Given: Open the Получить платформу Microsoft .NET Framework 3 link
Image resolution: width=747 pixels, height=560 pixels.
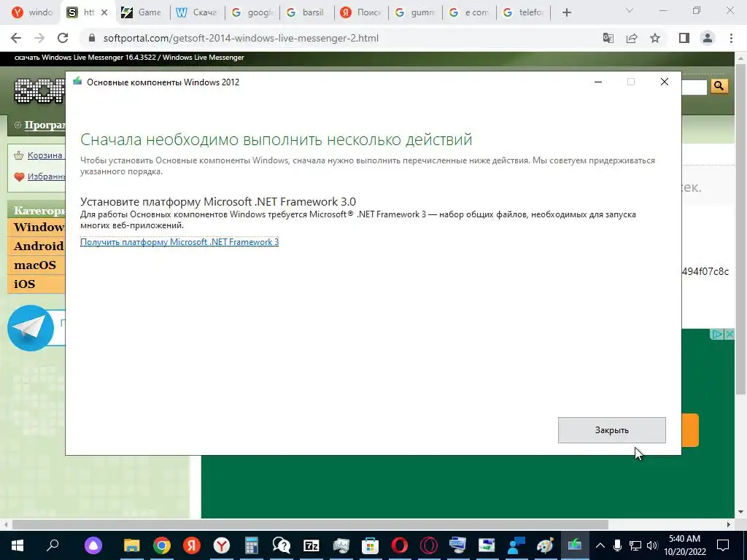Looking at the screenshot, I should [179, 242].
